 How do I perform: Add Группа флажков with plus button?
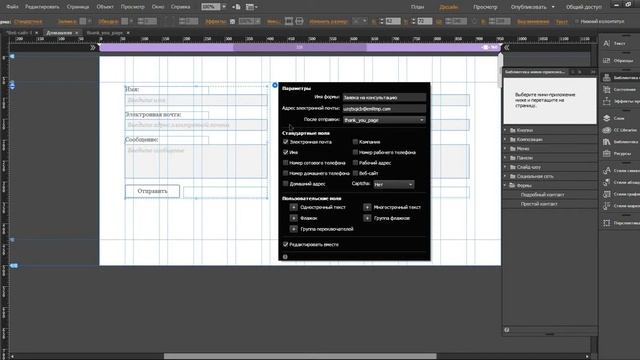click(367, 218)
